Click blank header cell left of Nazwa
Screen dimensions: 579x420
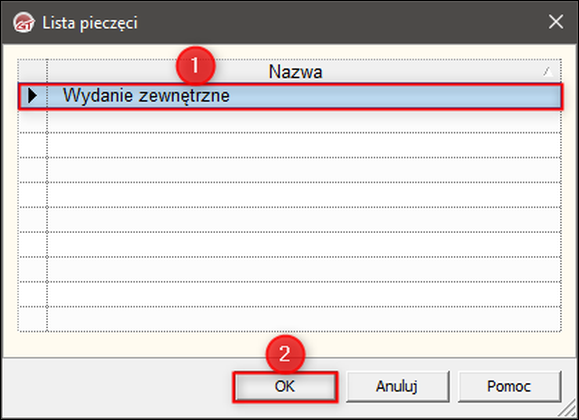pyautogui.click(x=32, y=71)
